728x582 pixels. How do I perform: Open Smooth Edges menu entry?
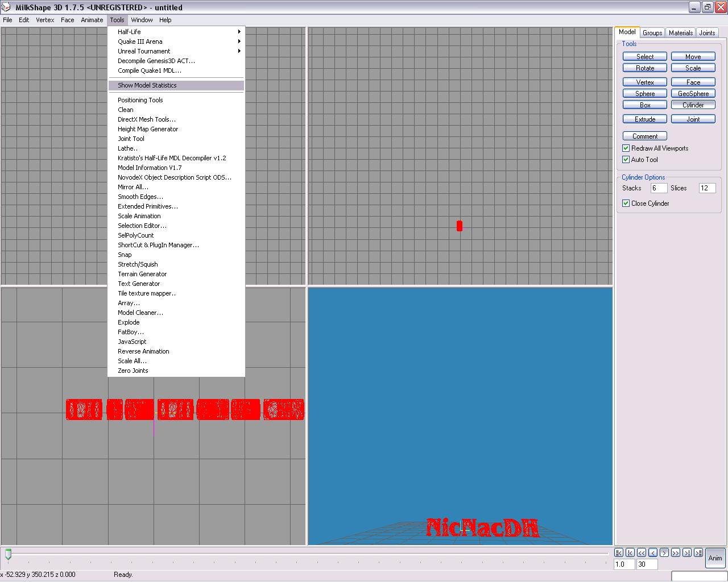[176, 197]
